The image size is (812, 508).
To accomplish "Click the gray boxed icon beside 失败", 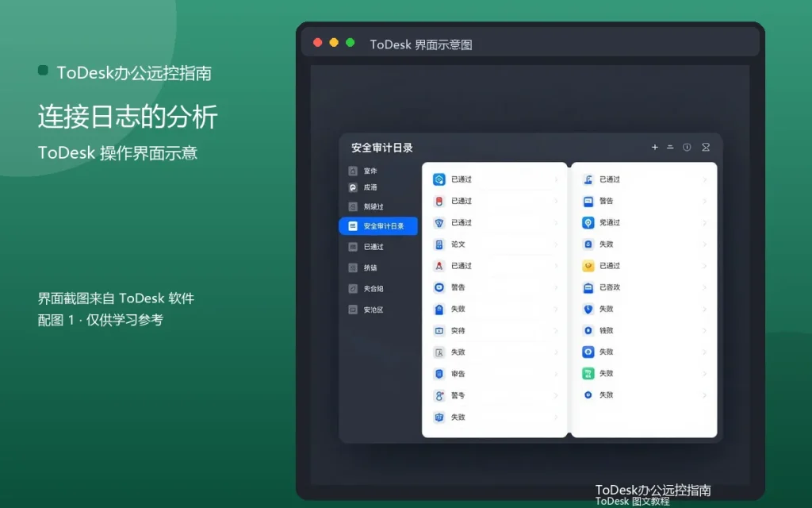I will [439, 352].
